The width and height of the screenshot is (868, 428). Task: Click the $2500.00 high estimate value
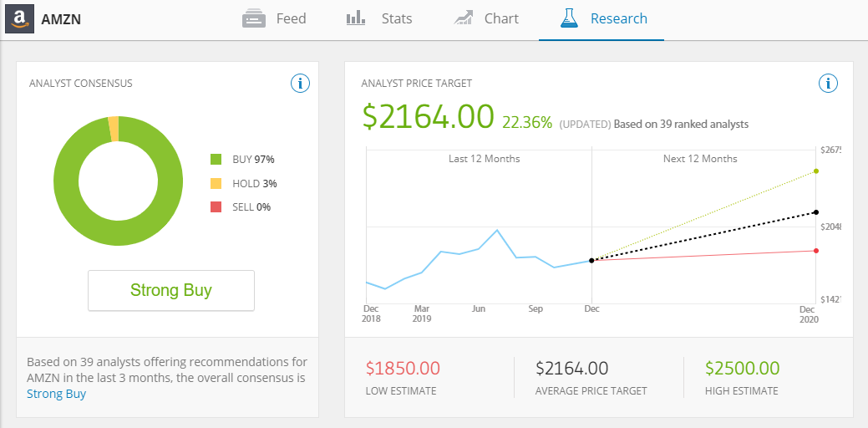click(x=743, y=368)
